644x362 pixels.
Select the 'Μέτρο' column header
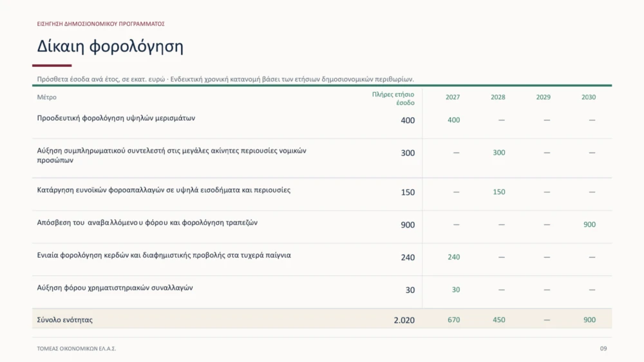click(x=47, y=97)
